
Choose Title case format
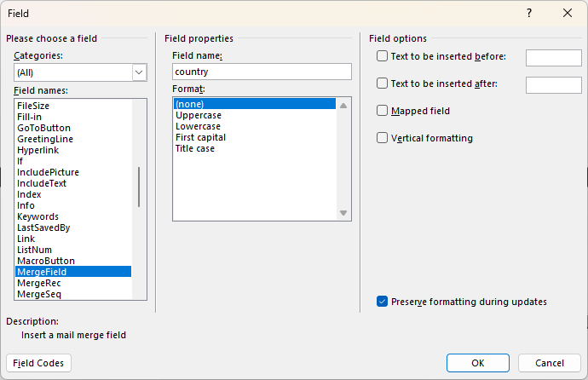pos(195,148)
